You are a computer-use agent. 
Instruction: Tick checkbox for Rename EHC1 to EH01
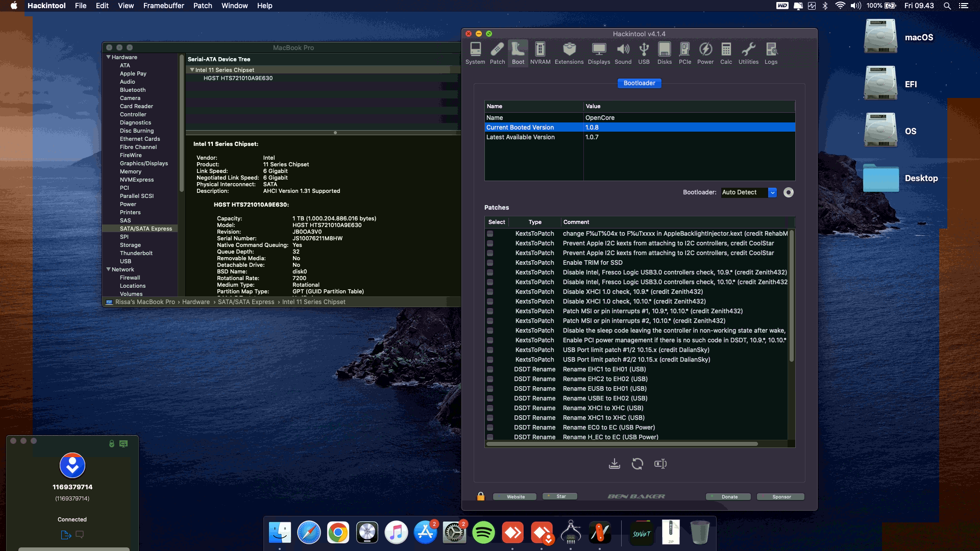[490, 369]
